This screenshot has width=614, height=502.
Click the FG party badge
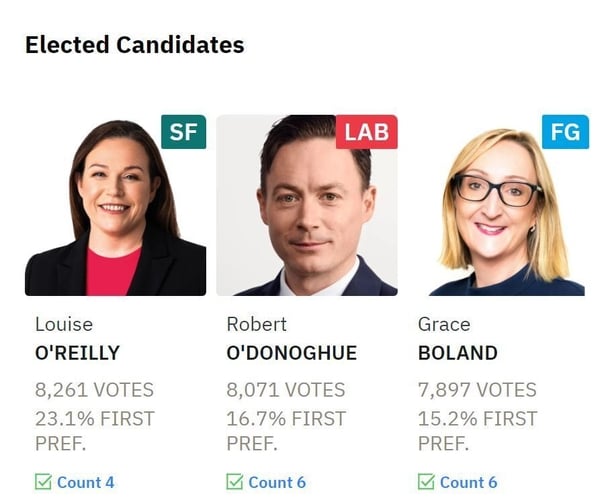(565, 132)
